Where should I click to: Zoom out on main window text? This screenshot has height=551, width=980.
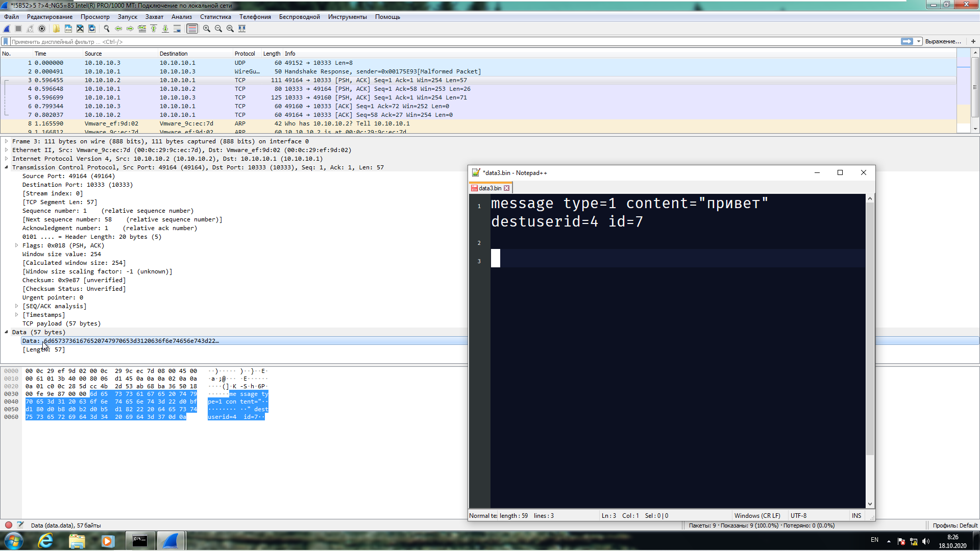[x=218, y=29]
